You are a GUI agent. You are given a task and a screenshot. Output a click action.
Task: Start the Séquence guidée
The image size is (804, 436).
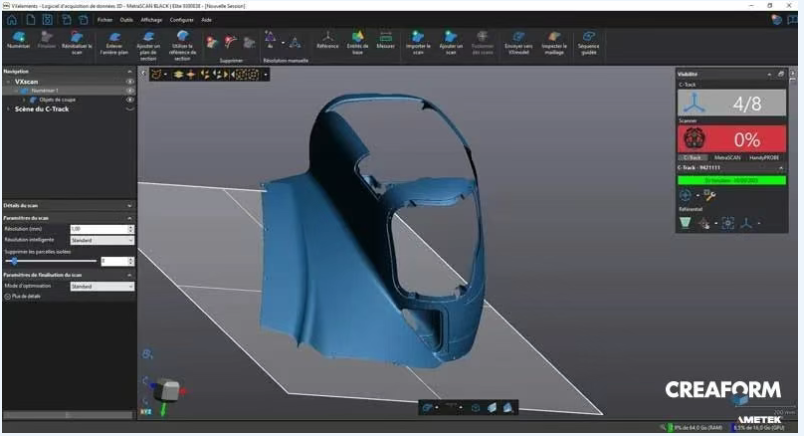(588, 42)
